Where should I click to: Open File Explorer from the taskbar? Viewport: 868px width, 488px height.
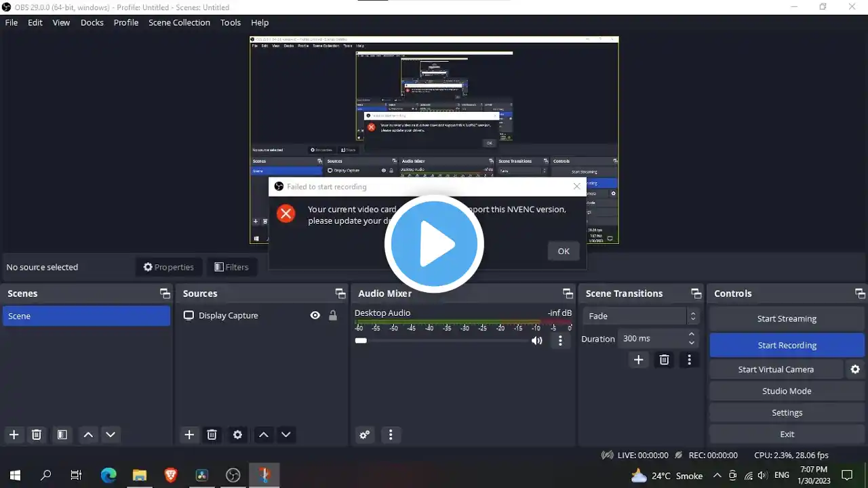tap(140, 475)
